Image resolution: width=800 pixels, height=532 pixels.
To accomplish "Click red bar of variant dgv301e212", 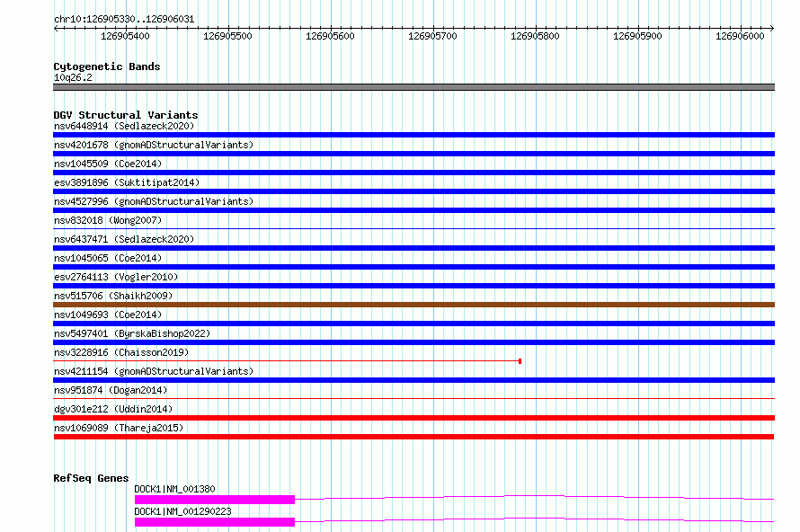I will point(413,418).
